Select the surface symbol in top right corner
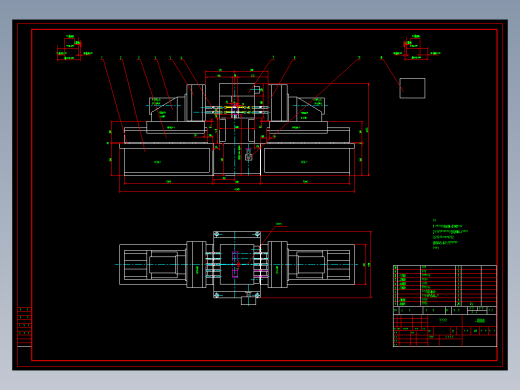This screenshot has height=390, width=520. pos(417,48)
